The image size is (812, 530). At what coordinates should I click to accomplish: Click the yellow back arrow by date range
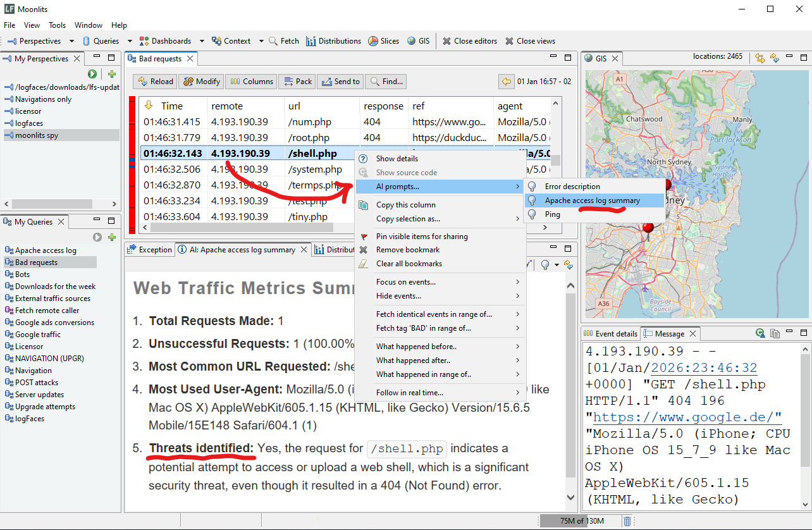(x=506, y=82)
